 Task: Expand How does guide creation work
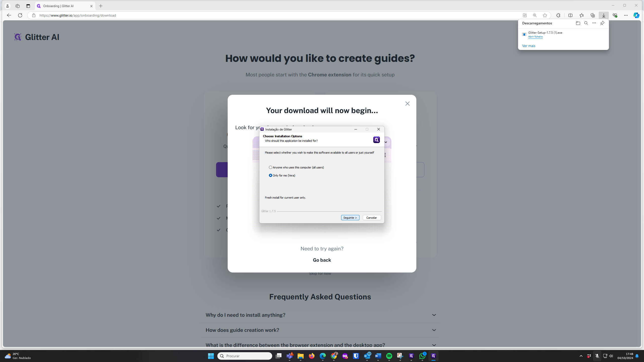tap(320, 330)
